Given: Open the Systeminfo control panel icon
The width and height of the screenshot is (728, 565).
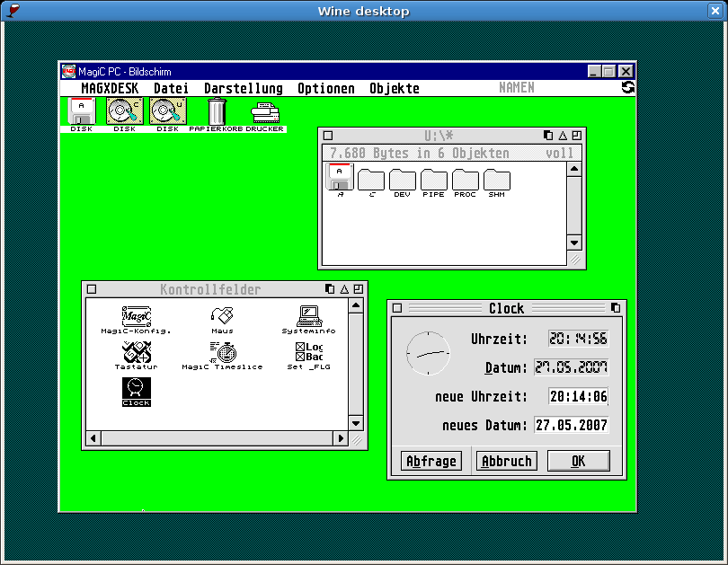Looking at the screenshot, I should point(309,320).
